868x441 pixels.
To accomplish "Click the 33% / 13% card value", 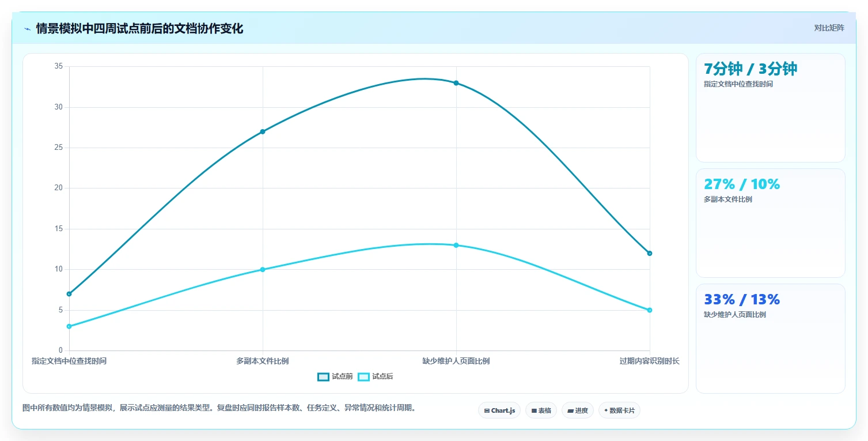I will pos(742,299).
